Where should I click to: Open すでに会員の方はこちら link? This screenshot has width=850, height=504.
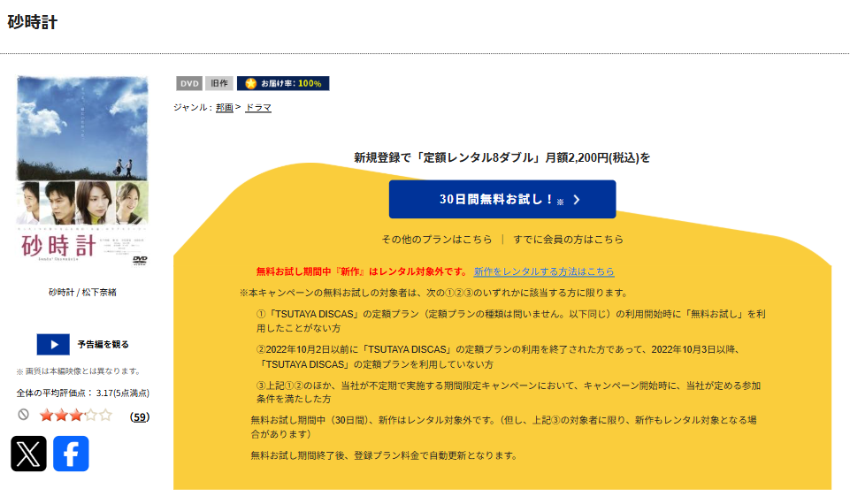568,240
